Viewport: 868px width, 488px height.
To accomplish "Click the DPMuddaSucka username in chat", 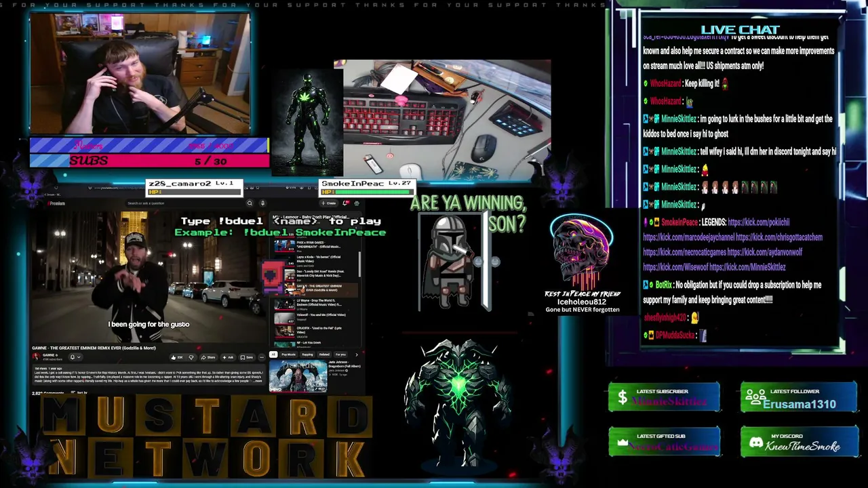I will (x=675, y=335).
